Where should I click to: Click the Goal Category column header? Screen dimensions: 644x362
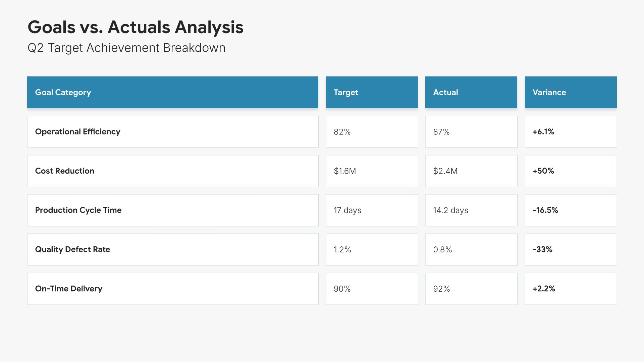click(63, 93)
